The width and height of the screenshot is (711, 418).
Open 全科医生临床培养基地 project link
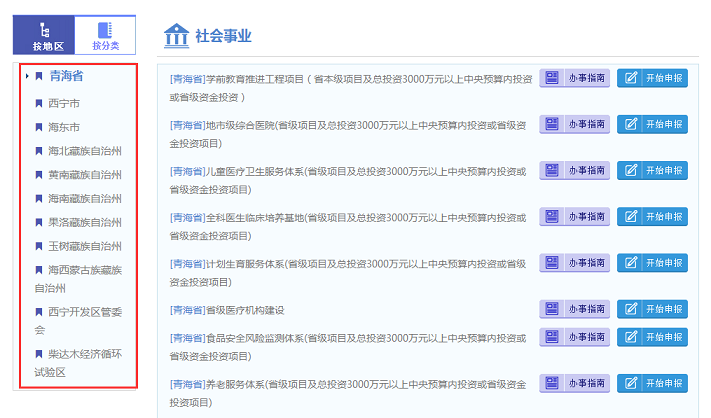348,227
